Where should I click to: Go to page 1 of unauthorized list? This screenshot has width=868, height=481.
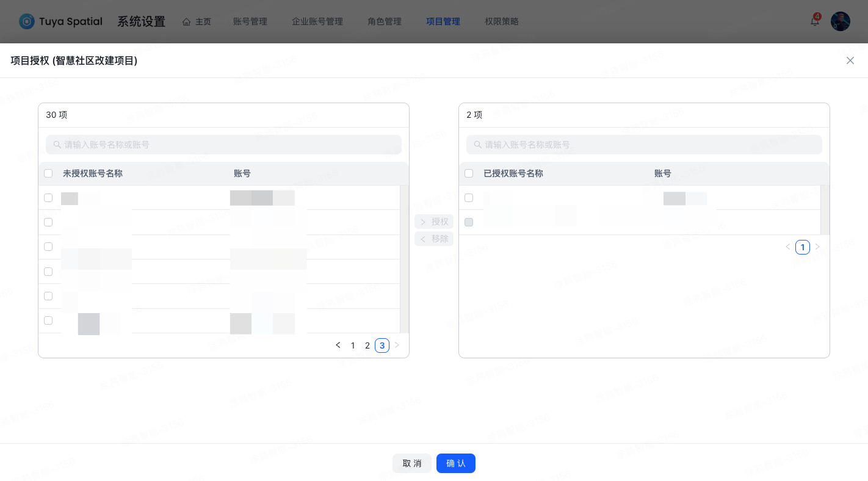(353, 345)
